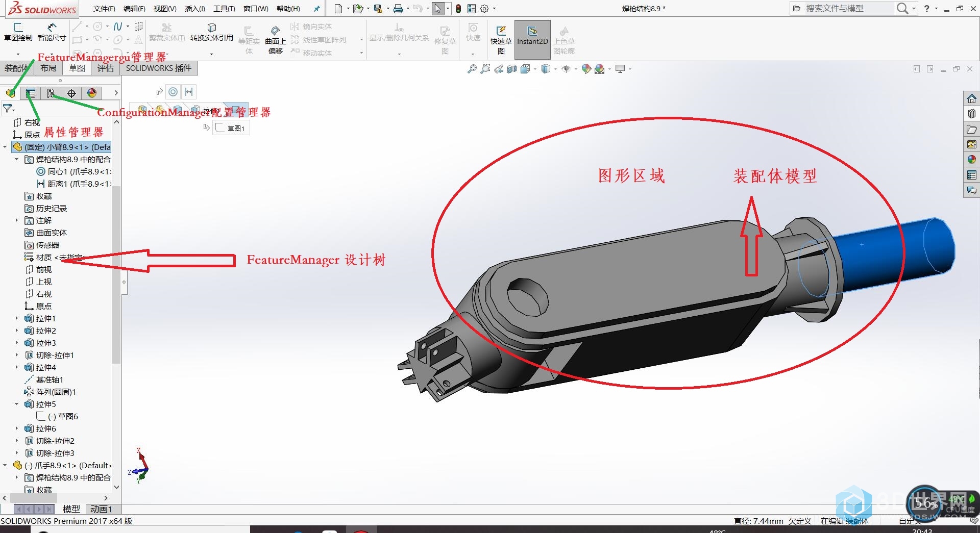Open the 视图(V) menu

coord(165,9)
